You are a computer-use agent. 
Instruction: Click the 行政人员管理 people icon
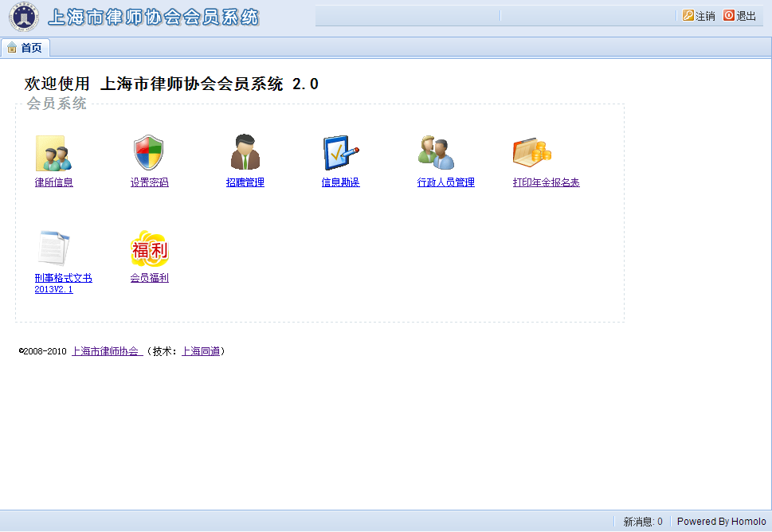click(x=436, y=153)
